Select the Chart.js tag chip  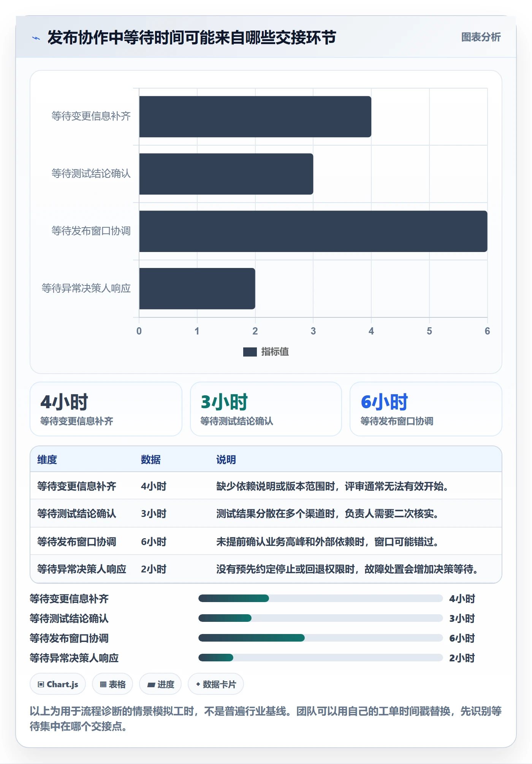pyautogui.click(x=58, y=684)
